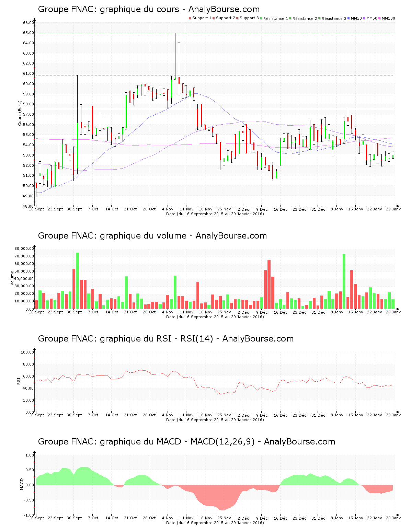Viewport: 412px width, 532px height.
Task: Click '16 Déc' on the MACD chart axis
Action: tap(281, 518)
